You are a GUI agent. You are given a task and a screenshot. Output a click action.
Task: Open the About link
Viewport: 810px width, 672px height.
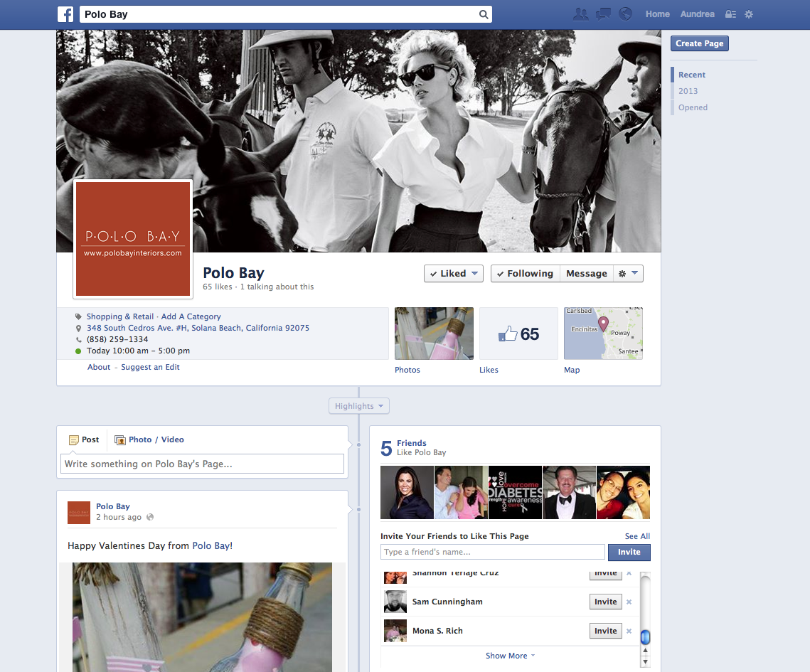(x=99, y=367)
